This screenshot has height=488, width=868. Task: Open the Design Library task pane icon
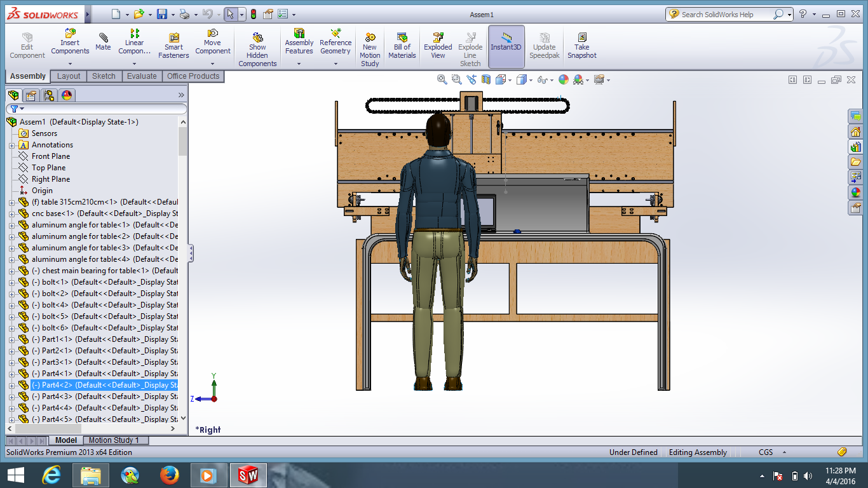pyautogui.click(x=856, y=147)
